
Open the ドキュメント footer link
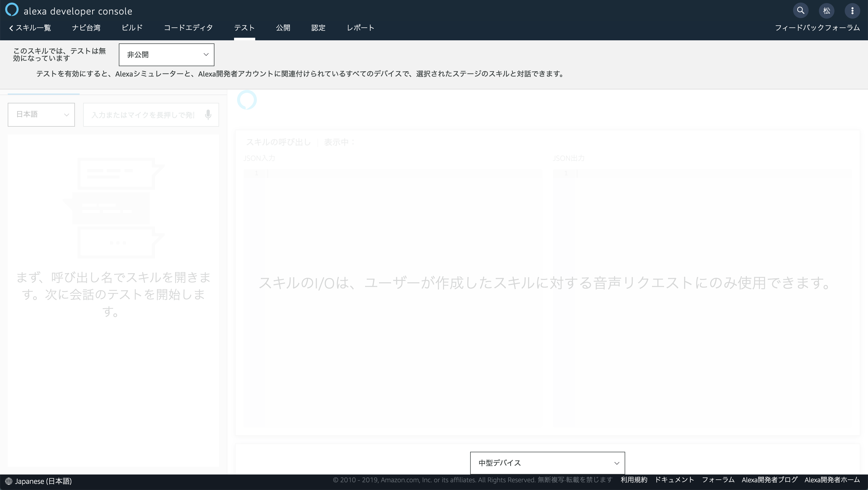674,480
